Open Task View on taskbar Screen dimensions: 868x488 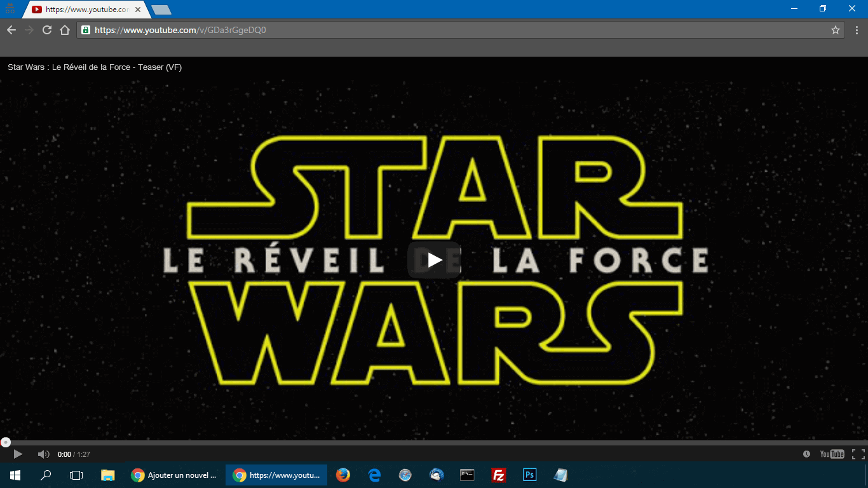click(x=76, y=475)
